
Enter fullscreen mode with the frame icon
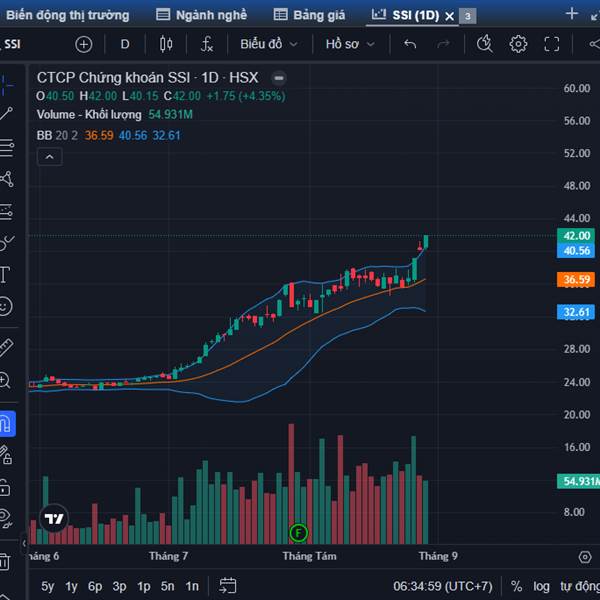551,44
